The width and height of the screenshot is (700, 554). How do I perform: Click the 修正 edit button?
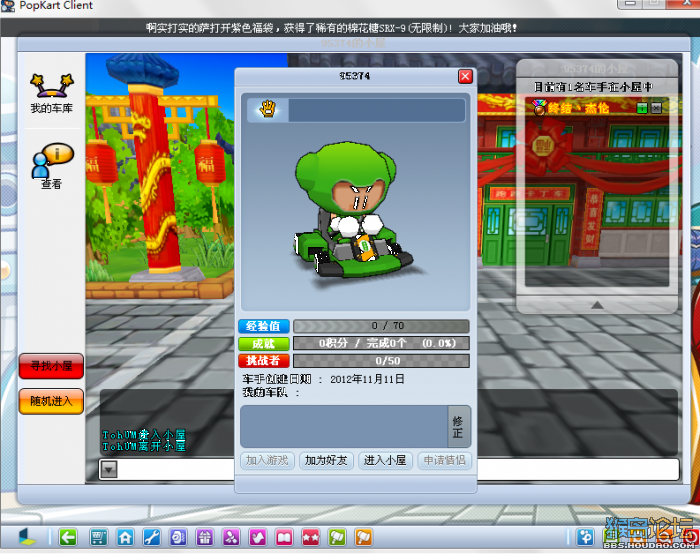458,426
